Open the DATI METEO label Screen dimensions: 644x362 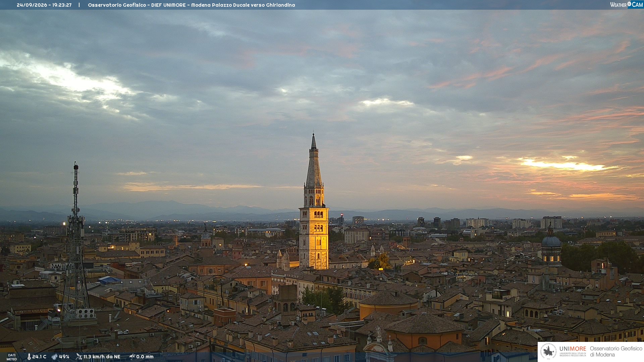point(12,357)
